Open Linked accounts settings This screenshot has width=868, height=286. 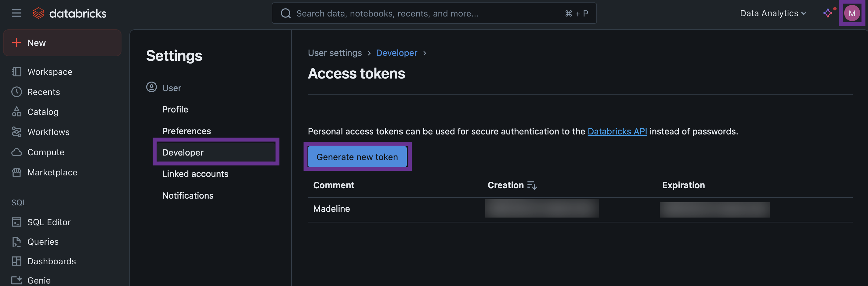pyautogui.click(x=195, y=174)
